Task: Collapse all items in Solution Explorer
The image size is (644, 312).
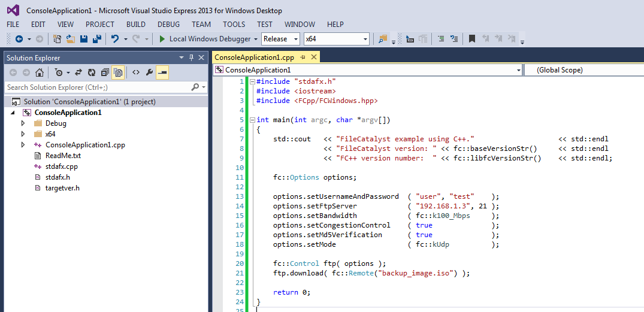Action: click(x=105, y=72)
